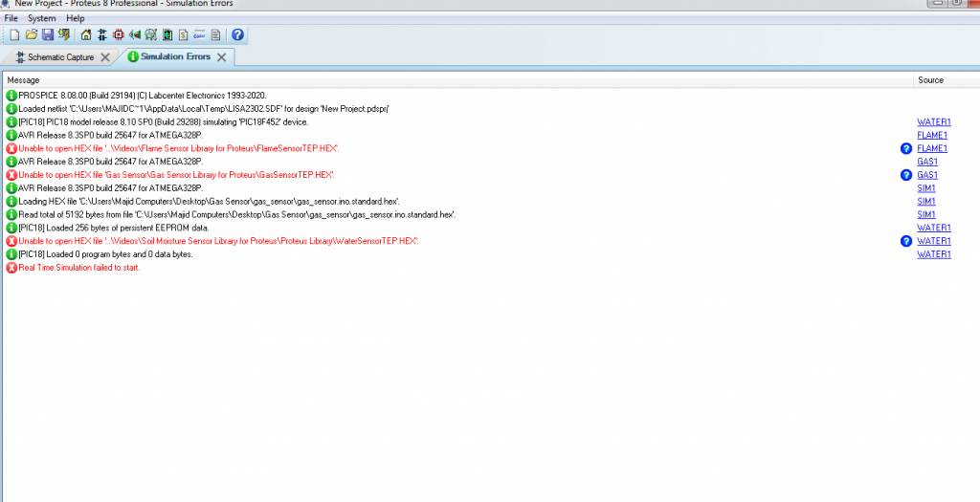
Task: Close the Schematic Capture tab
Action: (105, 57)
